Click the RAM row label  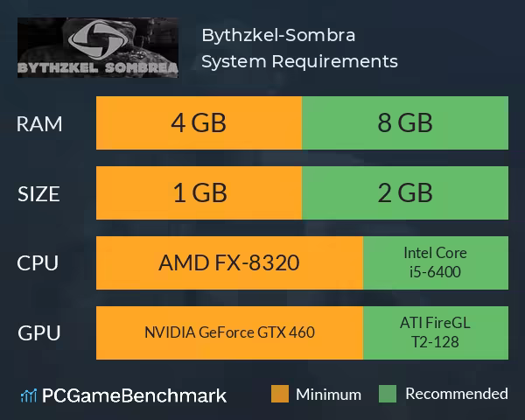(x=40, y=124)
